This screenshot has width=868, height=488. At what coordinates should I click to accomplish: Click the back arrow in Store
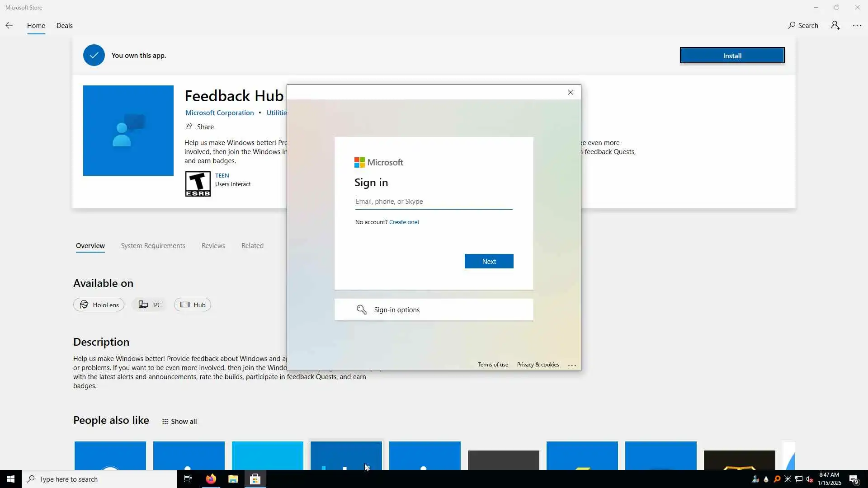[x=9, y=25]
